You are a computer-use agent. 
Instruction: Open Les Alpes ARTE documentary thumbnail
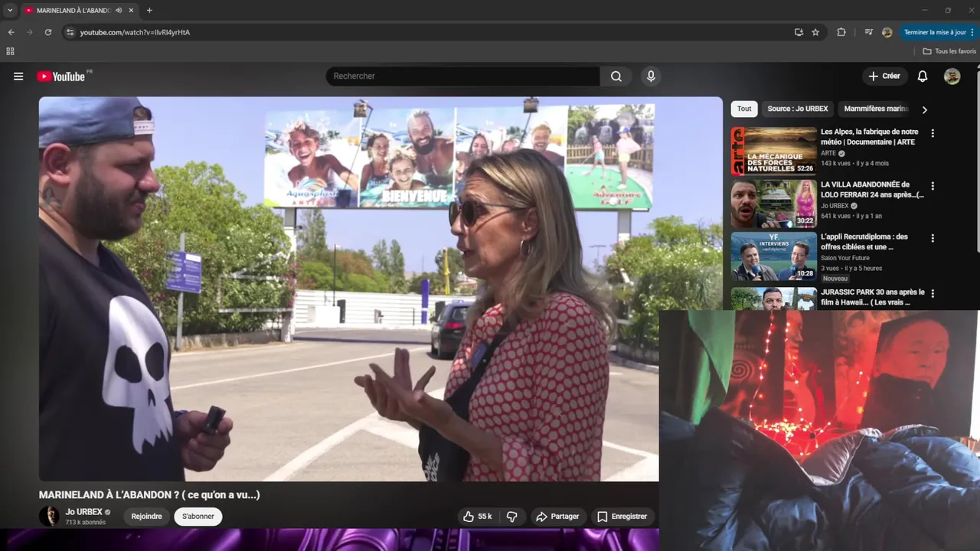(x=773, y=151)
